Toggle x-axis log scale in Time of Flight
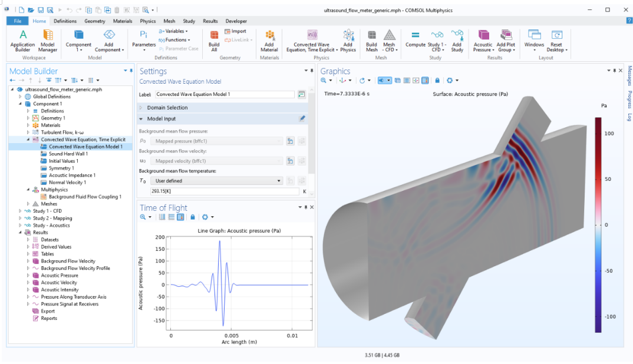This screenshot has width=633, height=364. (162, 217)
